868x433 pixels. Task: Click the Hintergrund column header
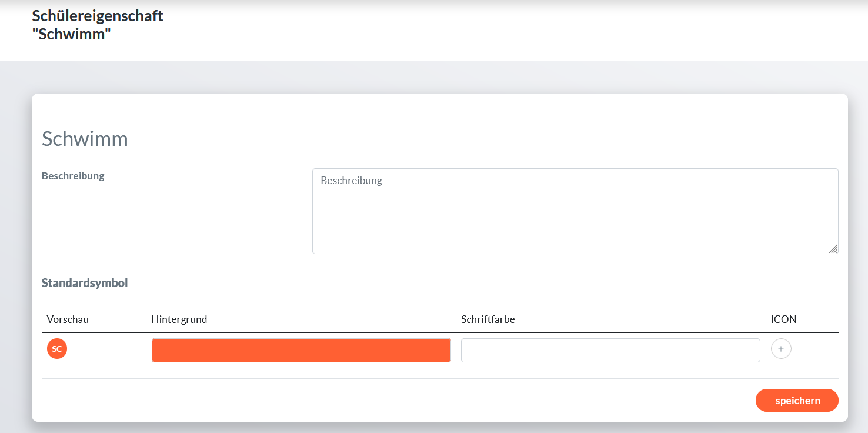(179, 319)
